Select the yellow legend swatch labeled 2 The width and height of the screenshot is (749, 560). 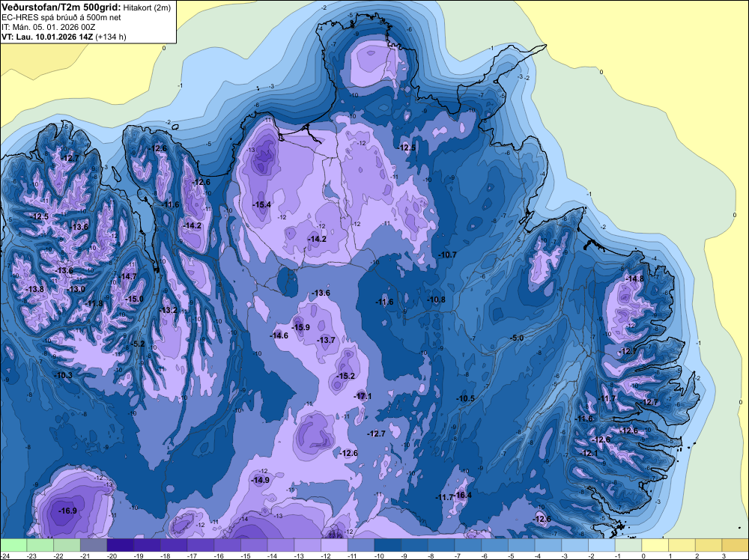tap(709, 545)
